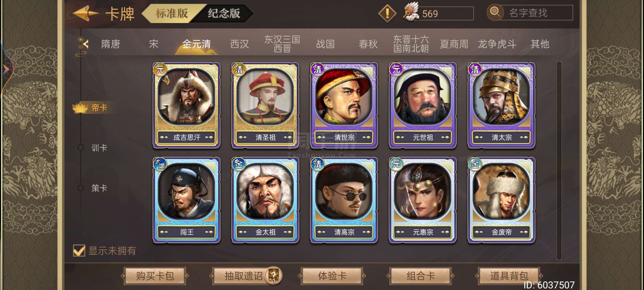Open the exclamation diamond info icon
644x290 pixels.
coord(387,13)
